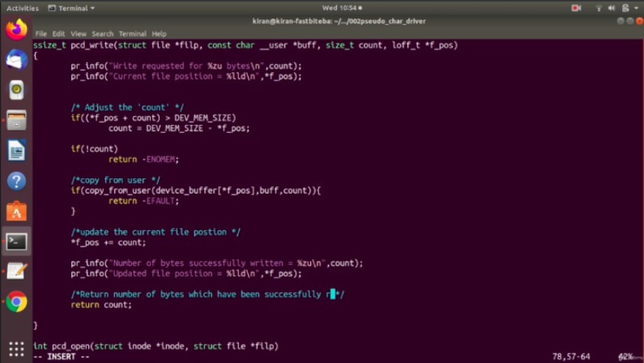Screen dimensions: 644x363
Task: Select the Terminal icon in the dock
Action: pos(16,241)
